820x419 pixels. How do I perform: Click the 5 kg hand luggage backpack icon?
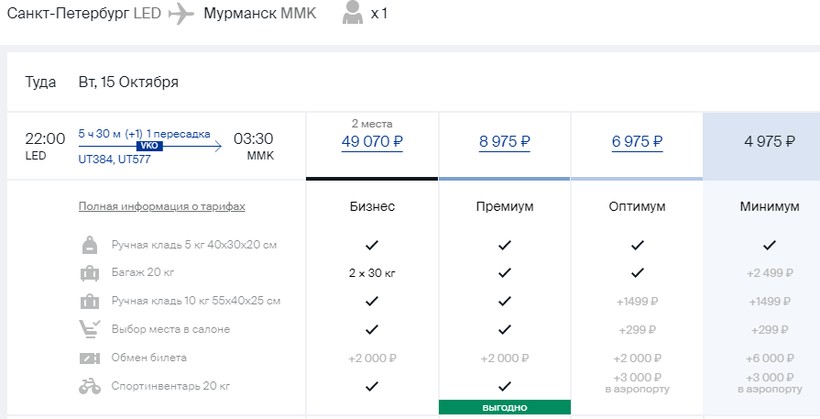point(90,245)
